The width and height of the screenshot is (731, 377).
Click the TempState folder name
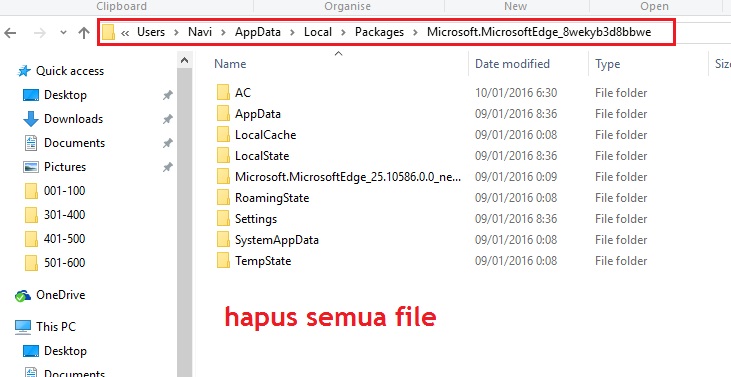click(x=263, y=261)
